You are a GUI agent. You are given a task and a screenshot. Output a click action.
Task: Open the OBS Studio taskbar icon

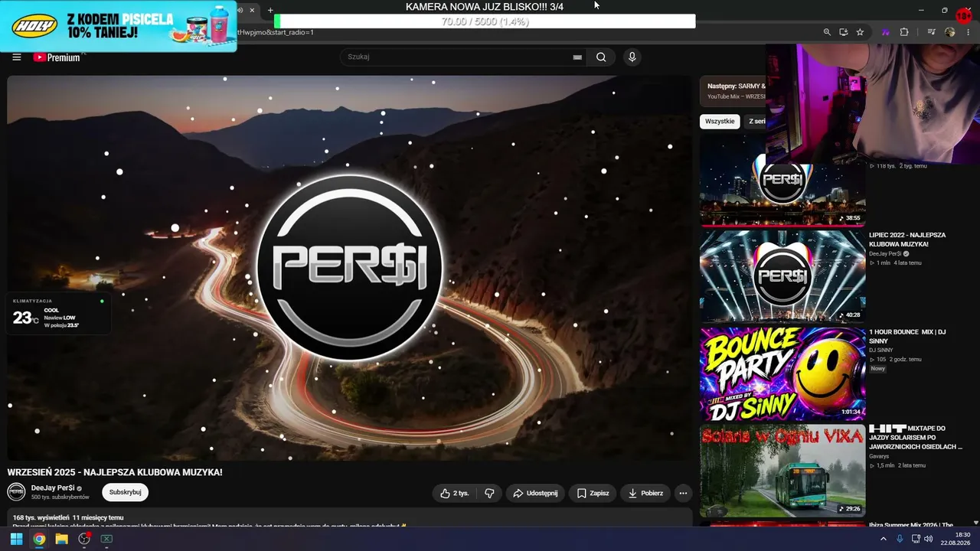84,539
